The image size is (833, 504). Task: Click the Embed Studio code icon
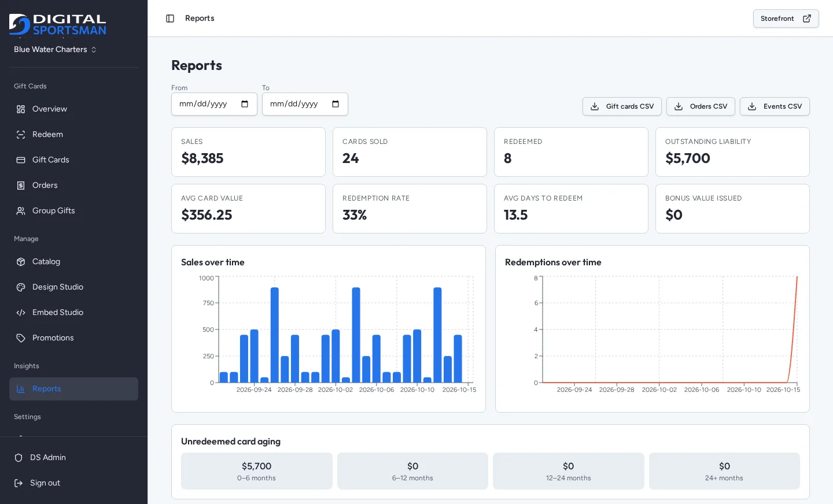tap(21, 313)
